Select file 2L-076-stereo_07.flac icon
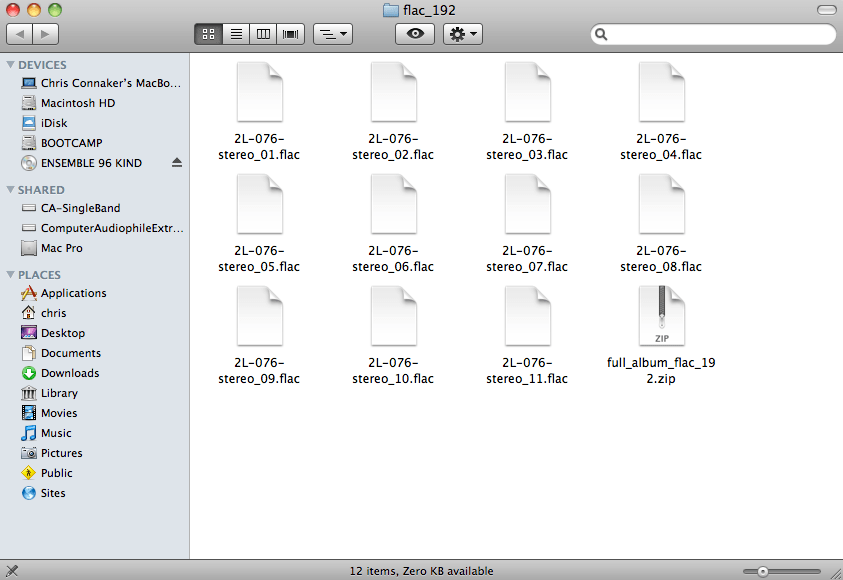The image size is (843, 580). pyautogui.click(x=527, y=204)
